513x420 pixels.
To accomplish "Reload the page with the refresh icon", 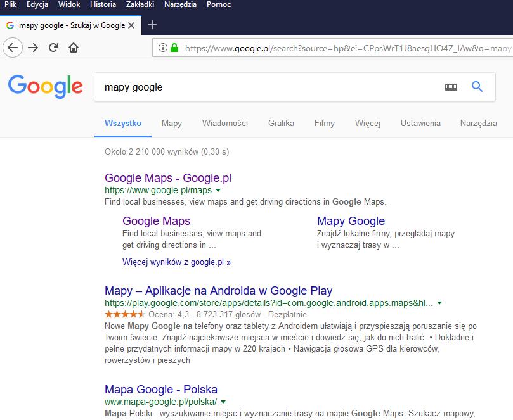I will [x=53, y=48].
